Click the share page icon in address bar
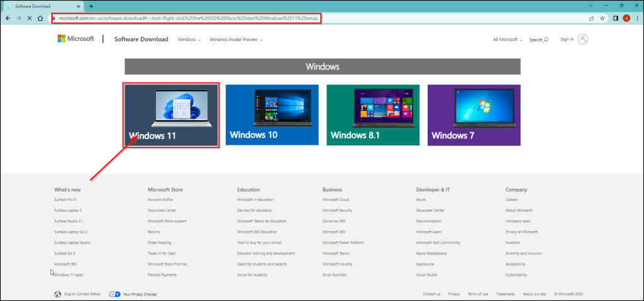This screenshot has width=644, height=301. tap(591, 18)
